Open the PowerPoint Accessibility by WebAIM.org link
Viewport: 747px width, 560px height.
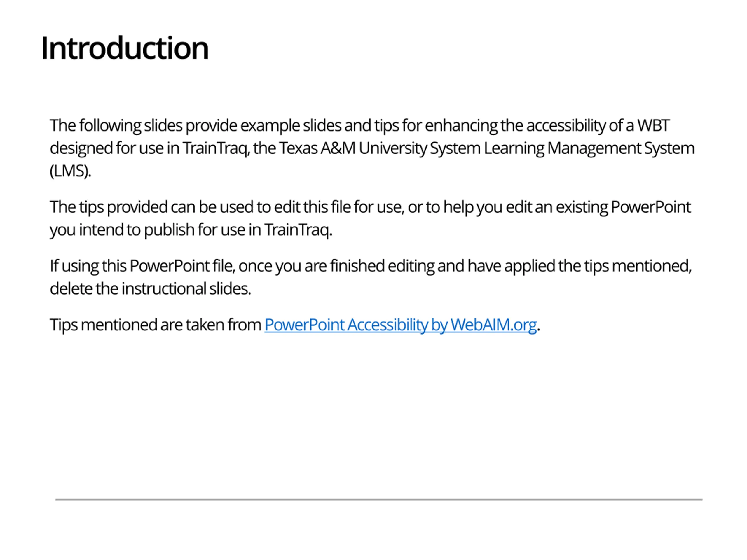(401, 325)
